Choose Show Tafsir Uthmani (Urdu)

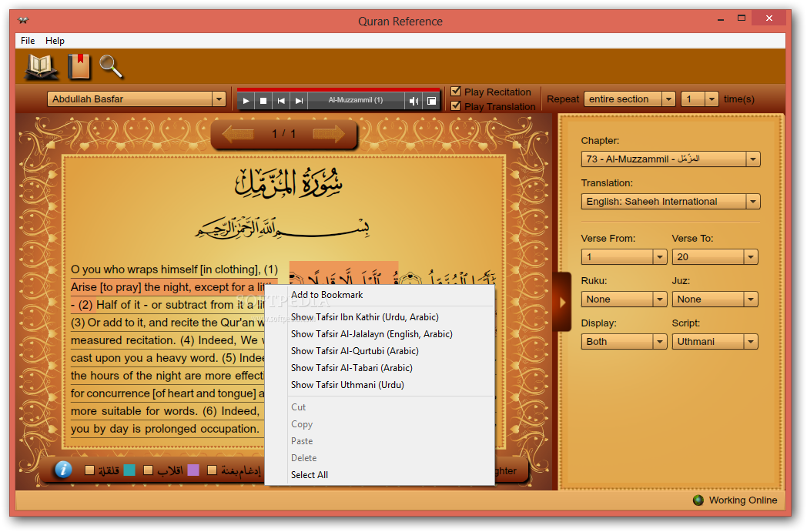click(380, 385)
